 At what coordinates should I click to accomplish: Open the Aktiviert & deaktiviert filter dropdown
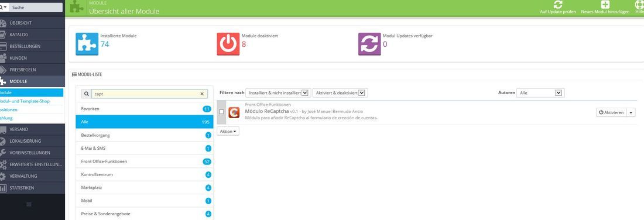click(340, 93)
